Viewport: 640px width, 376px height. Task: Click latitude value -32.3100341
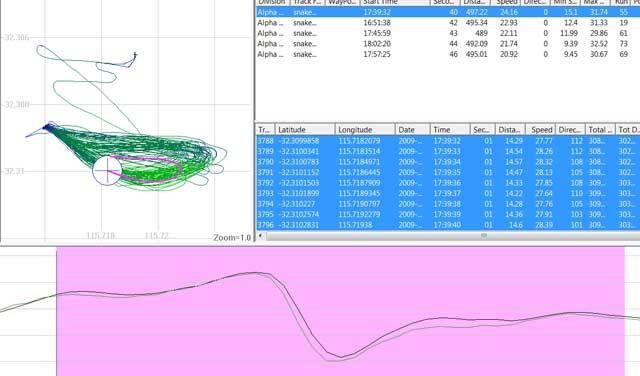(x=299, y=151)
